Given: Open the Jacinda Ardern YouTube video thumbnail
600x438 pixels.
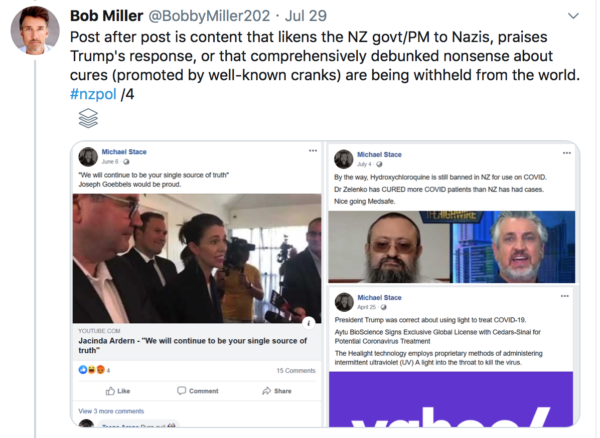Looking at the screenshot, I should coord(197,259).
